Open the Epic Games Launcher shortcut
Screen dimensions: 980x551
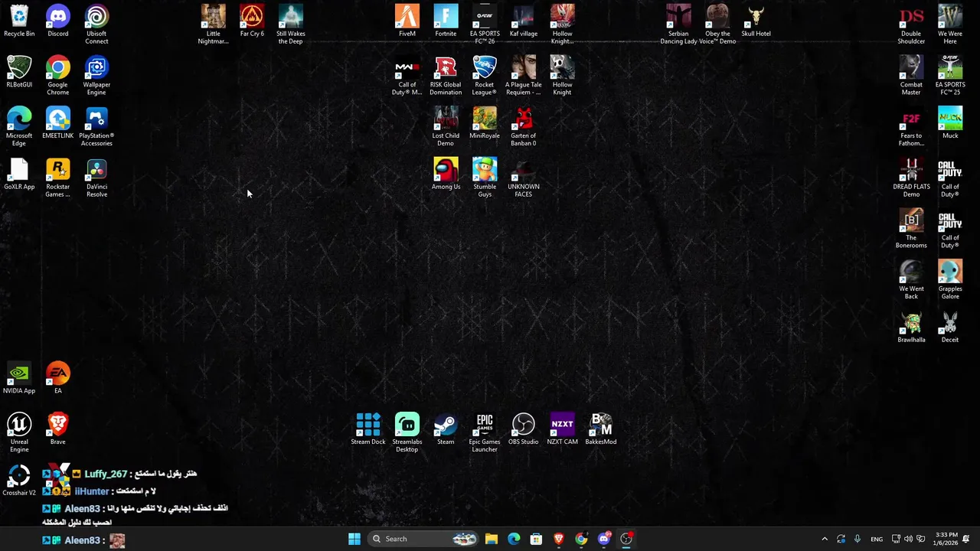pyautogui.click(x=485, y=432)
